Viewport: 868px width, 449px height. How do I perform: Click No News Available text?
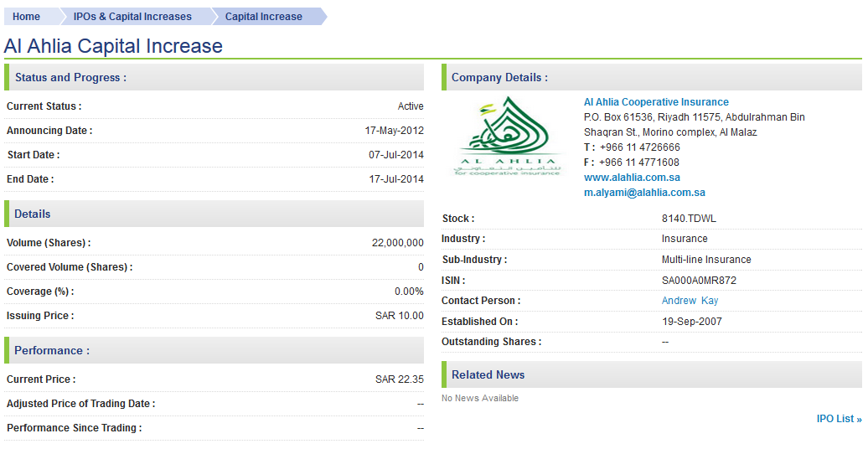tap(480, 398)
